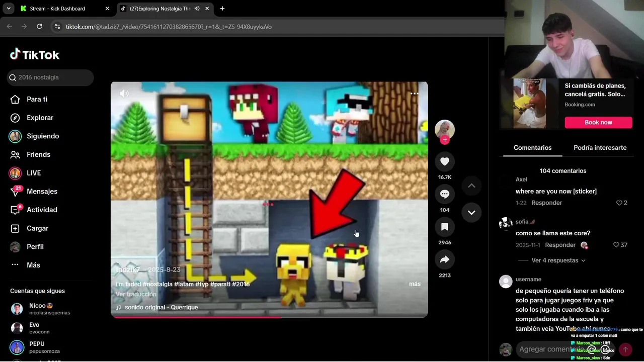This screenshot has width=644, height=362.
Task: Click the forward navigation arrow
Action: [24, 27]
